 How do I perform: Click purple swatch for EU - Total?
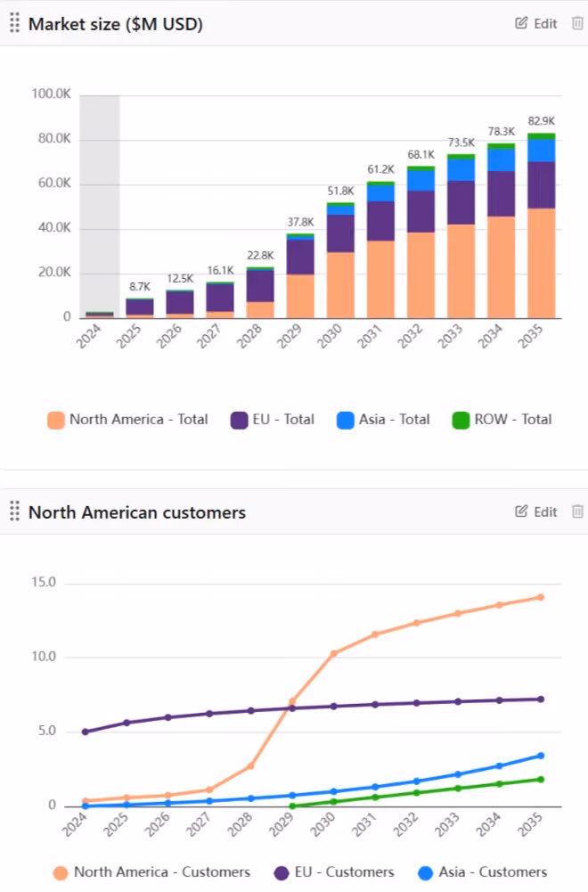point(239,421)
